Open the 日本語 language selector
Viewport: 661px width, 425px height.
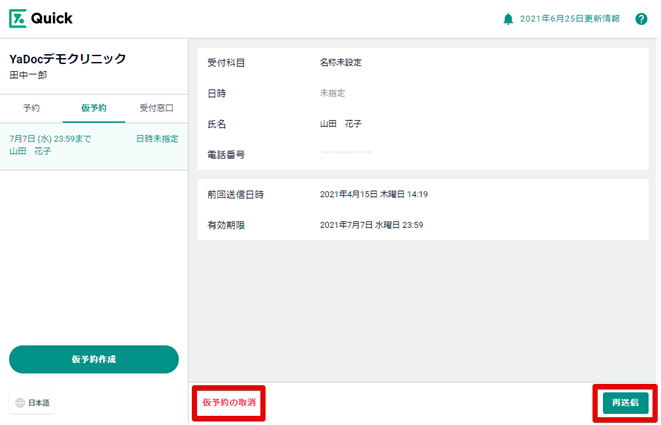(32, 402)
